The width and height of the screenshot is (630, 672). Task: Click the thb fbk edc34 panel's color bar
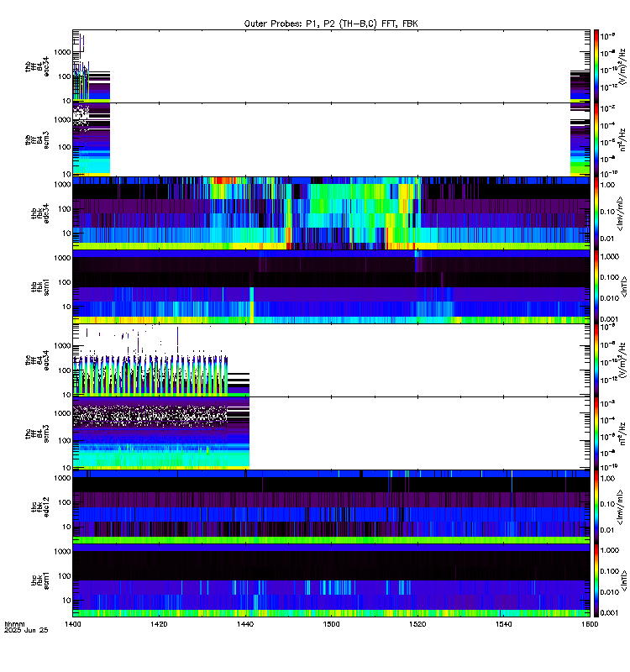click(x=596, y=213)
